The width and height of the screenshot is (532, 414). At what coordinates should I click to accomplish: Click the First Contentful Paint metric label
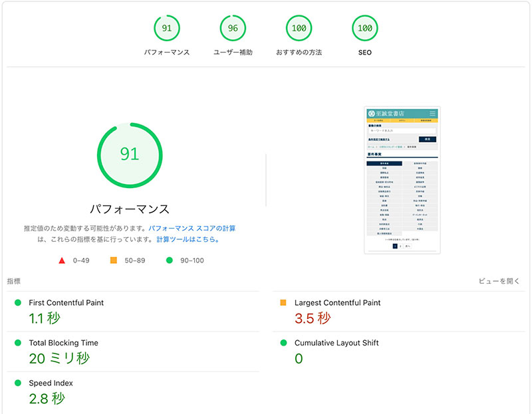coord(66,302)
